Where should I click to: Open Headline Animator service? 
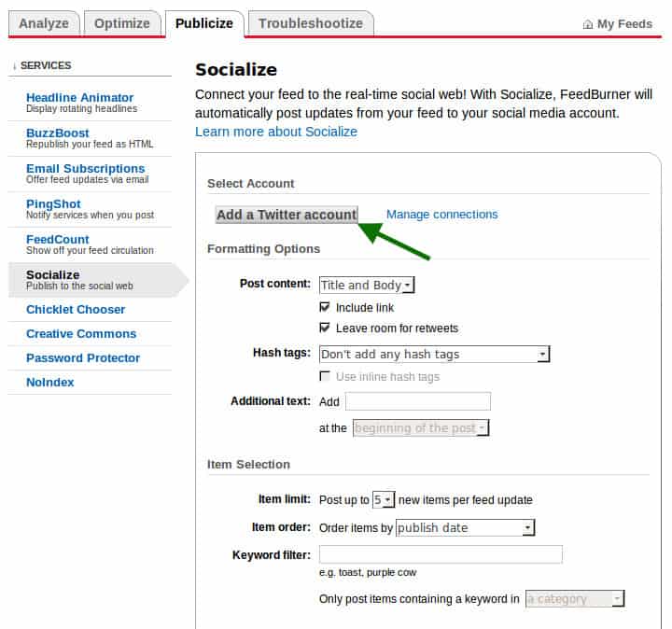(x=79, y=98)
